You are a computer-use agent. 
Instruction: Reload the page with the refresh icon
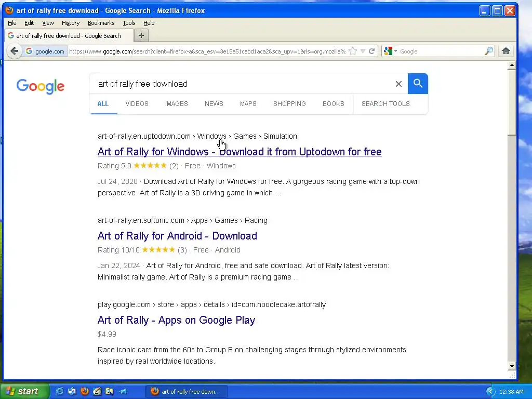coord(372,51)
